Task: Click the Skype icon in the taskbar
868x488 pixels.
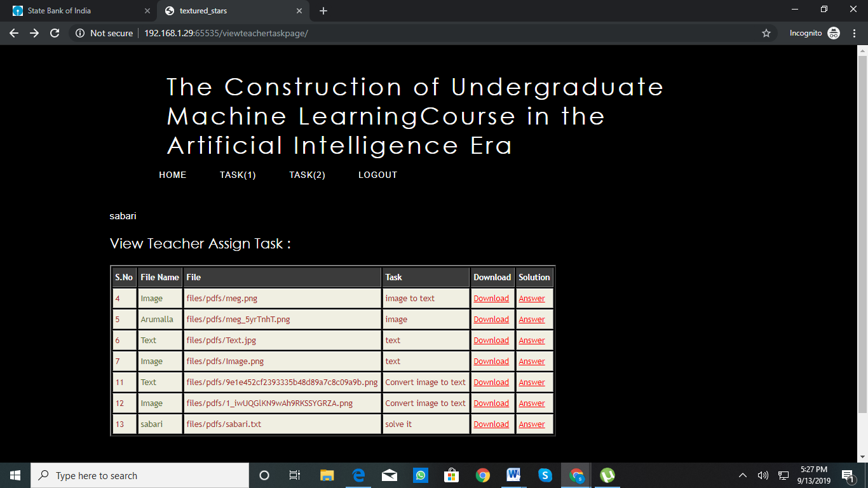Action: [545, 475]
